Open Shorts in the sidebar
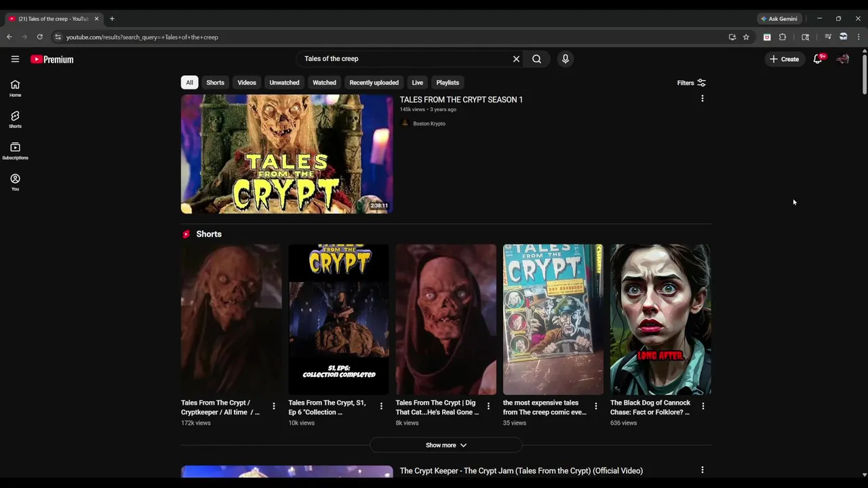The height and width of the screenshot is (488, 868). [x=15, y=120]
